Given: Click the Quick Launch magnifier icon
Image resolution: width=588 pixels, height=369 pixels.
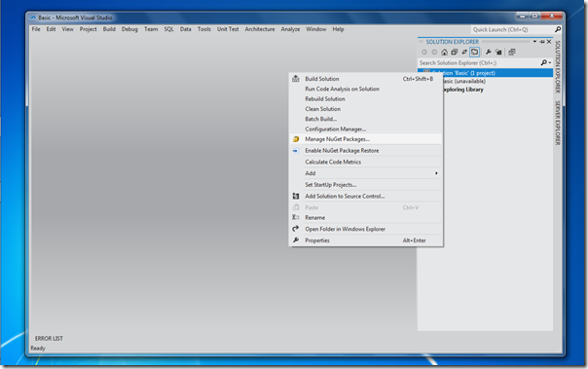Looking at the screenshot, I should coord(558,29).
